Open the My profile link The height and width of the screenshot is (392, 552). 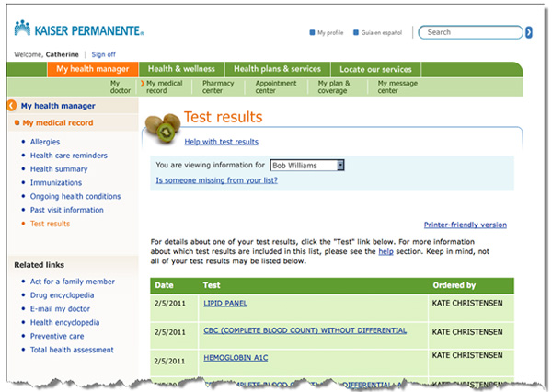329,32
